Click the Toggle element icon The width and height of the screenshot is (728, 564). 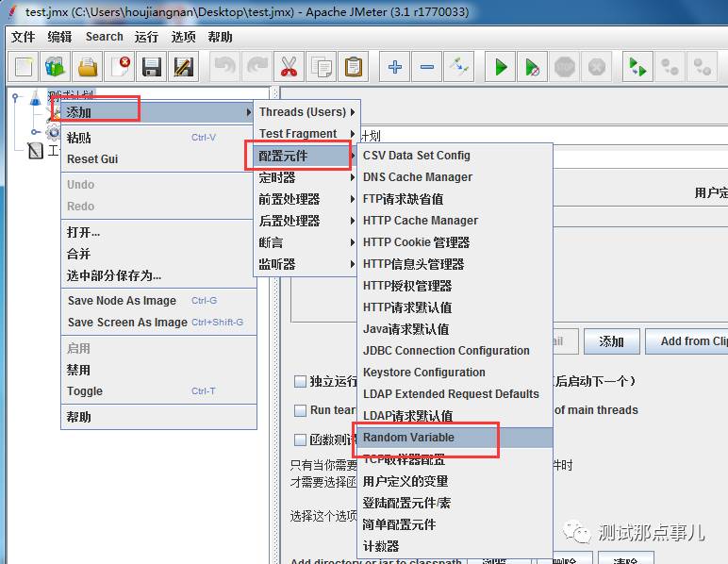(x=458, y=67)
